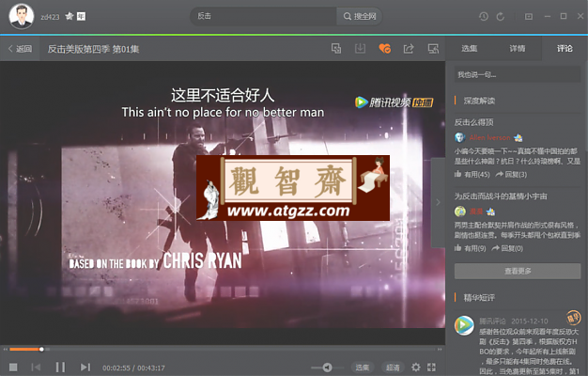Skip to the next episode
This screenshot has height=376, width=588.
85,367
